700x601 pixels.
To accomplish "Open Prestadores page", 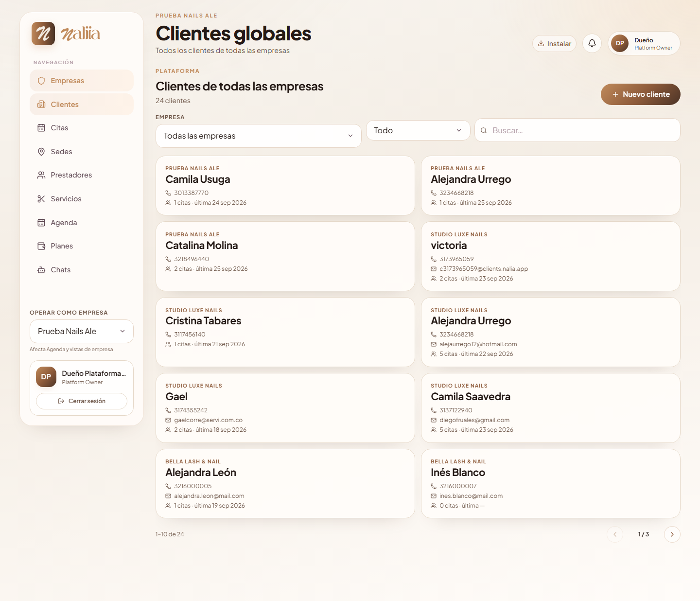I will (82, 175).
